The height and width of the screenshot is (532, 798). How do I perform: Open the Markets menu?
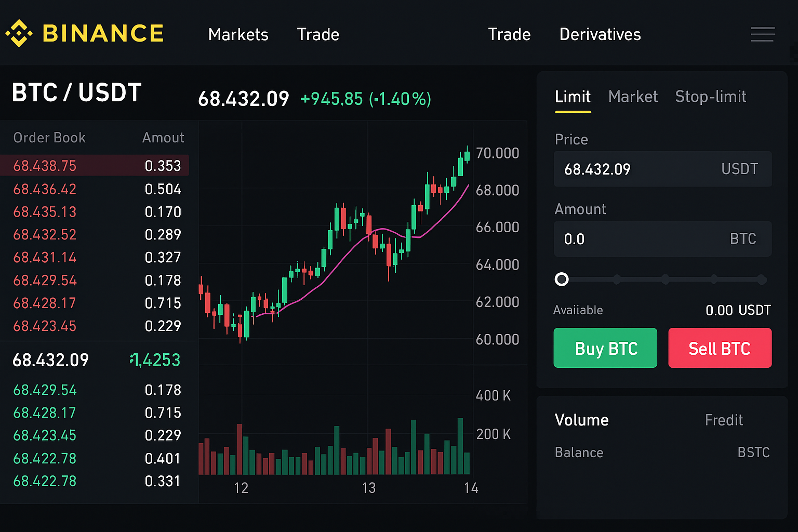pyautogui.click(x=238, y=35)
